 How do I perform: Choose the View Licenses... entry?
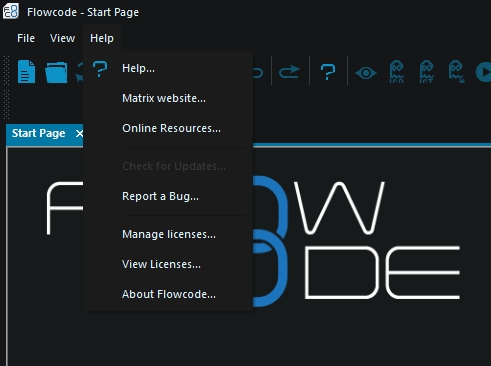pyautogui.click(x=169, y=264)
